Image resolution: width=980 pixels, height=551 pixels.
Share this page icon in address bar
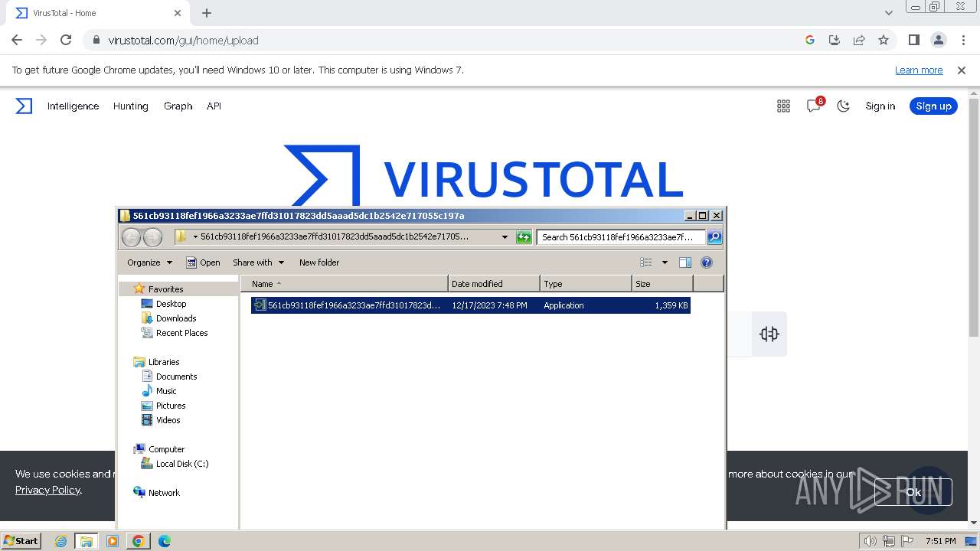tap(859, 40)
